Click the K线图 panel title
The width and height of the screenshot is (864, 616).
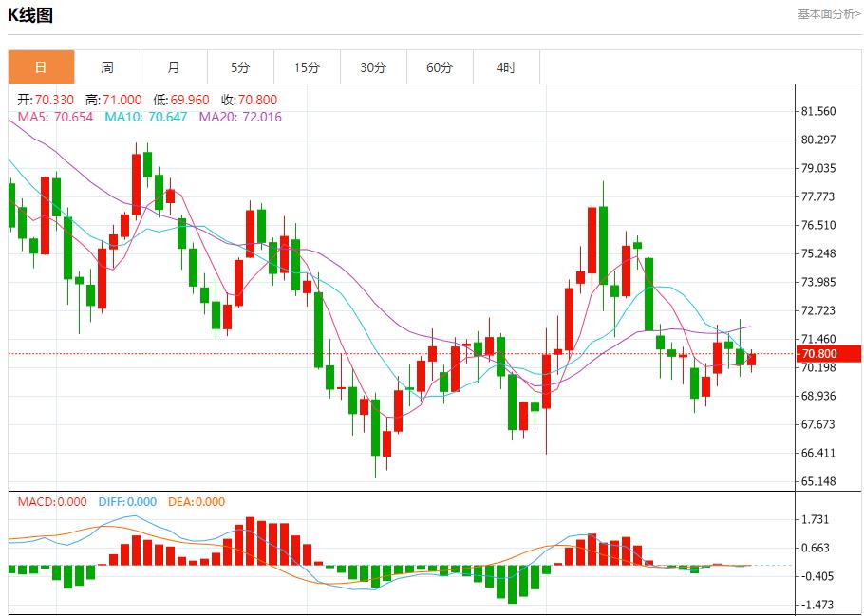tap(30, 15)
